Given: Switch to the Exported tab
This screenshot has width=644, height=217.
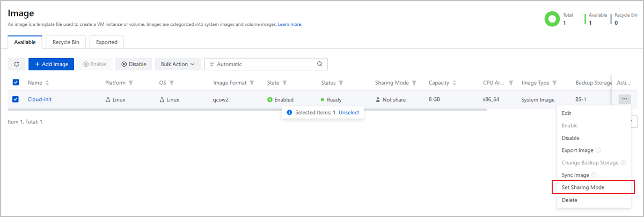Looking at the screenshot, I should [106, 42].
